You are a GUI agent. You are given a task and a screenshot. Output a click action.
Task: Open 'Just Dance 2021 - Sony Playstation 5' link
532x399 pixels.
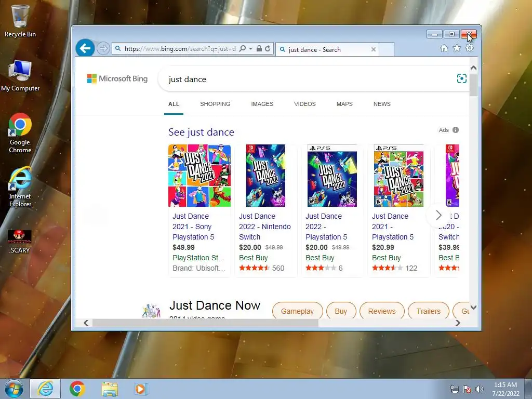pos(193,227)
